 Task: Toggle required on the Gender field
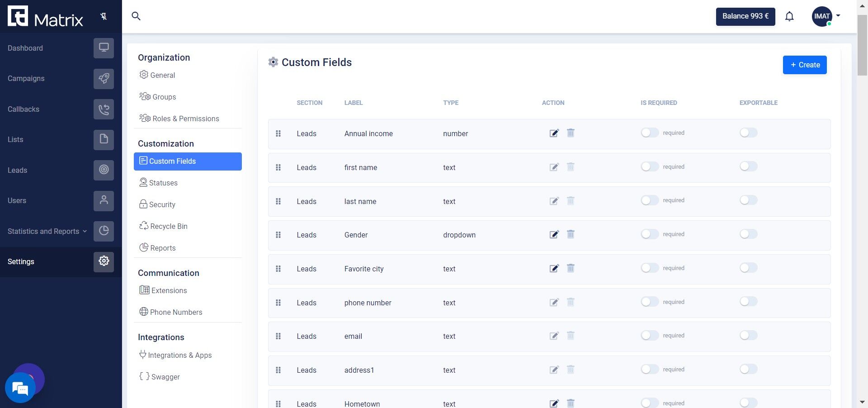click(650, 234)
